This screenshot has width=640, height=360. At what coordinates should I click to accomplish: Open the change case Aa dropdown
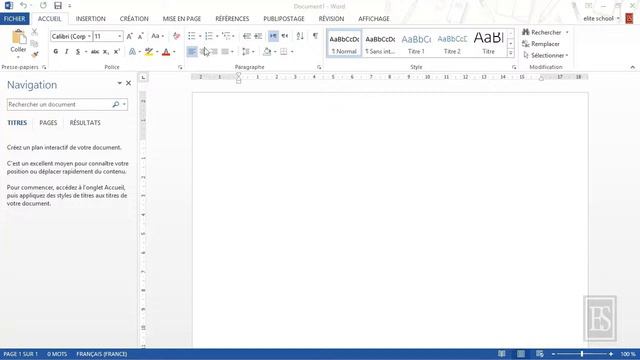coord(158,36)
